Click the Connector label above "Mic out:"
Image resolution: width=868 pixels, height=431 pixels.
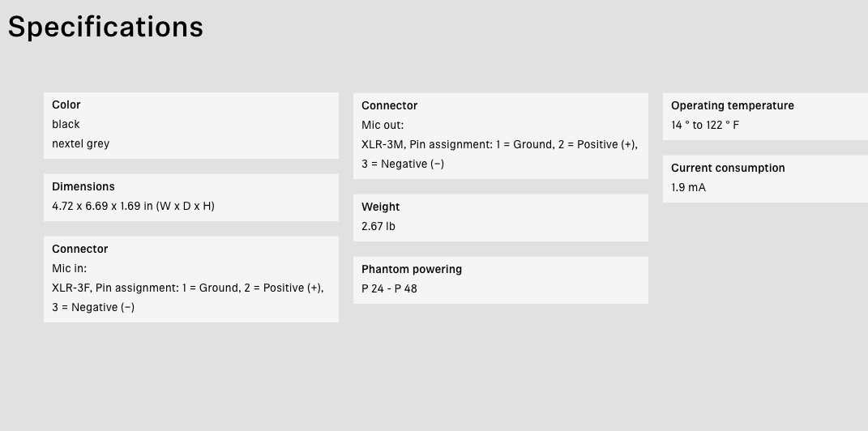pos(389,105)
